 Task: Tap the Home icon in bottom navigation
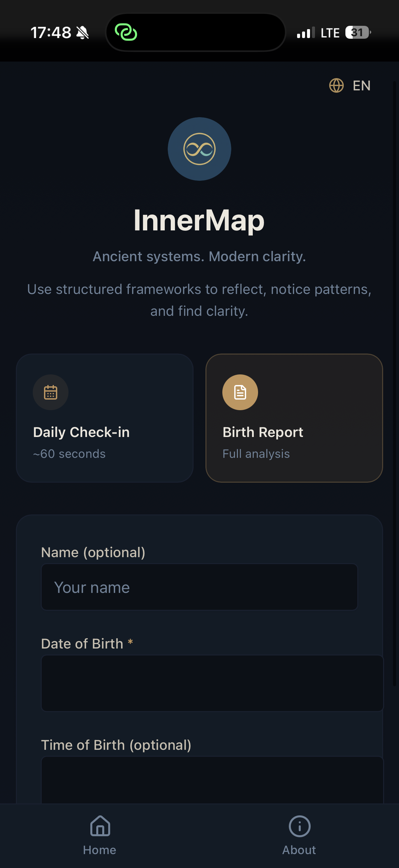[x=99, y=827]
